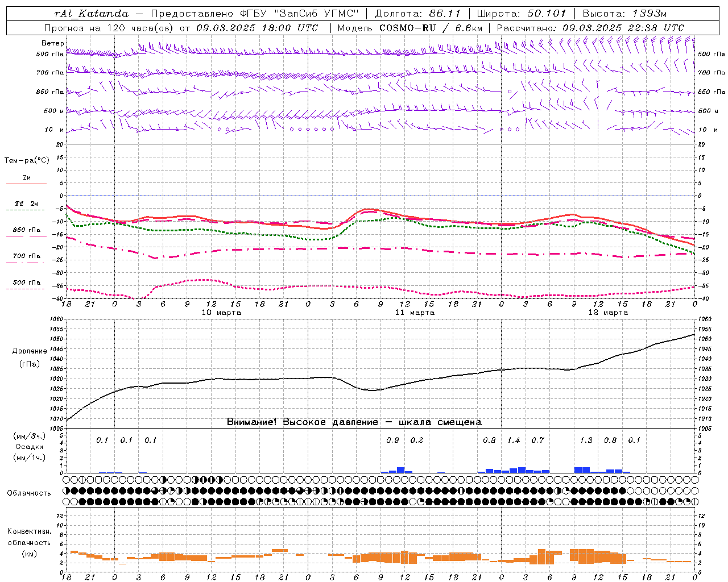Select the 'Долгота: 86.11' header text
The height and width of the screenshot is (582, 728).
point(419,14)
